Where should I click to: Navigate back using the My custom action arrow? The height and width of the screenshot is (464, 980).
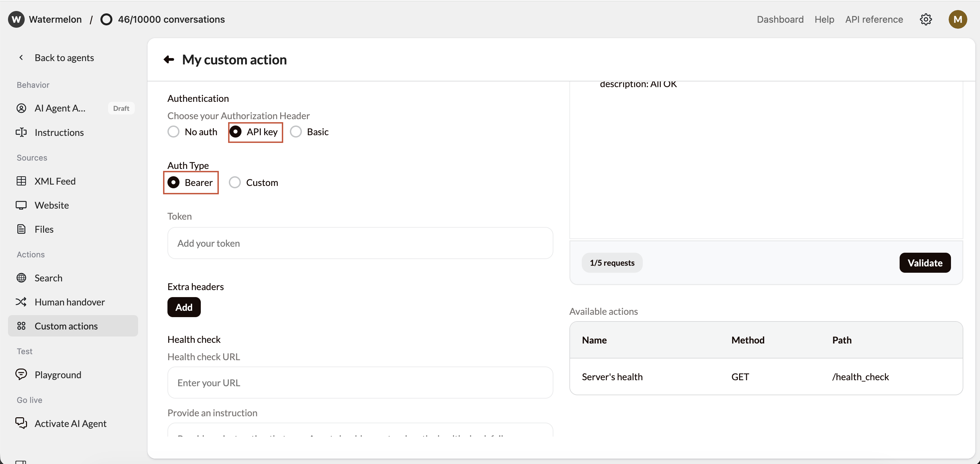click(x=169, y=59)
